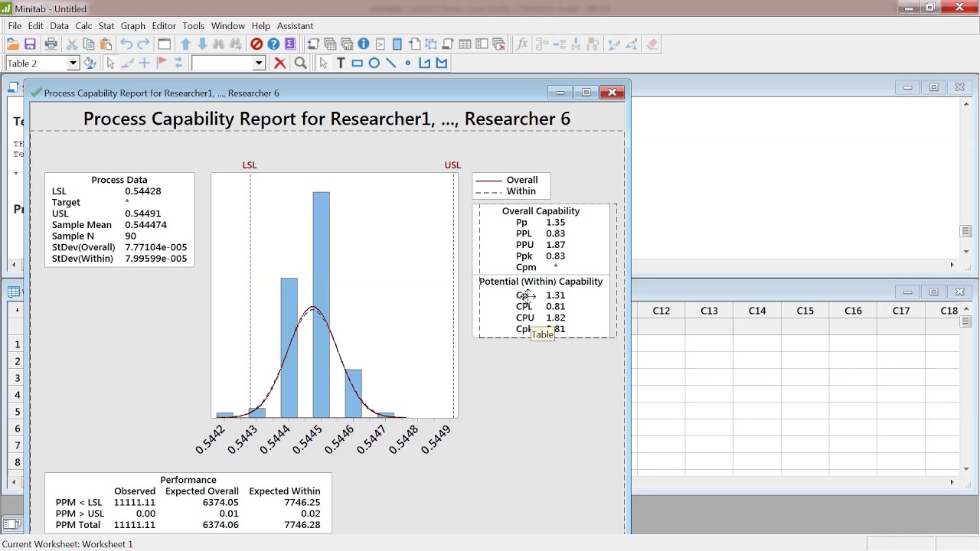The image size is (980, 551).
Task: Save the project using the floppy disk icon
Action: [31, 44]
